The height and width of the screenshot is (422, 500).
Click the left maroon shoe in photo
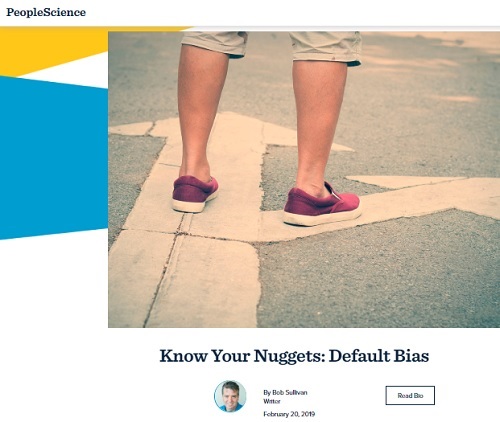[x=195, y=194]
